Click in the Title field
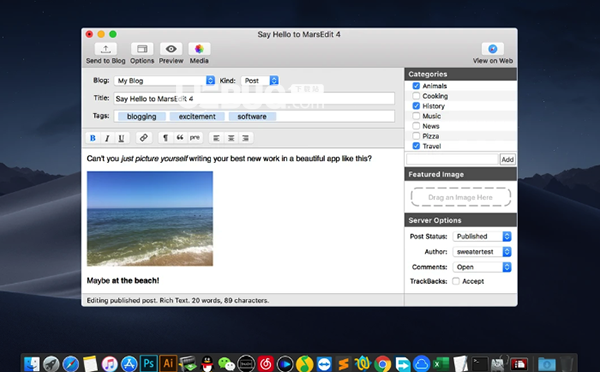Image resolution: width=600 pixels, height=372 pixels. (x=254, y=98)
